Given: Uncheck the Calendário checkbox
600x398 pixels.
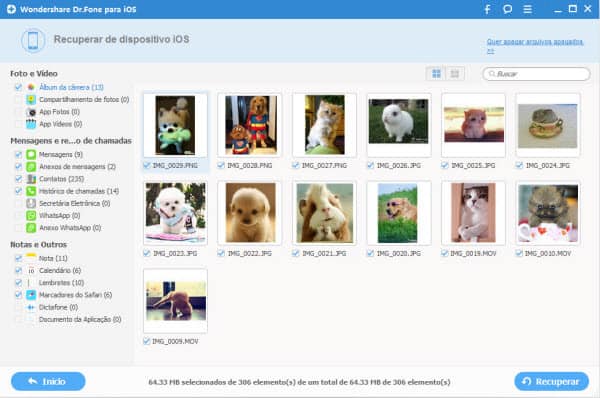Looking at the screenshot, I should [18, 271].
